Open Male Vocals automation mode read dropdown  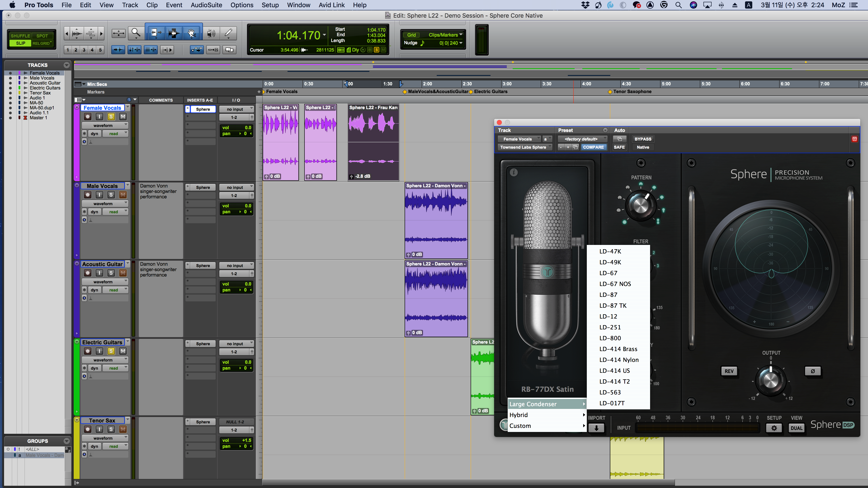click(x=116, y=212)
